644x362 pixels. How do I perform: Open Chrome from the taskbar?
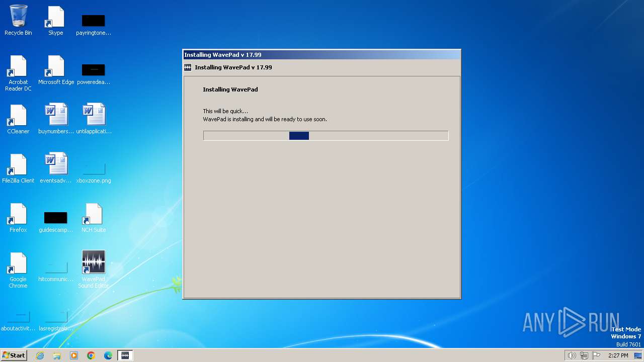(x=91, y=355)
